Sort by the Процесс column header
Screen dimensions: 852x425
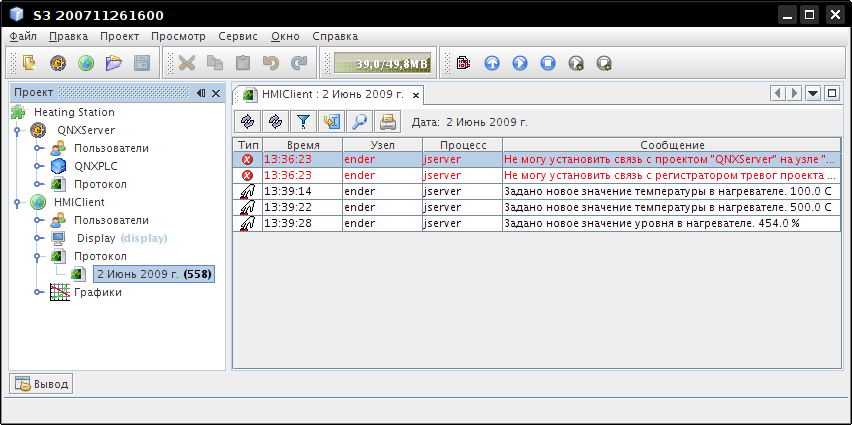coord(462,145)
